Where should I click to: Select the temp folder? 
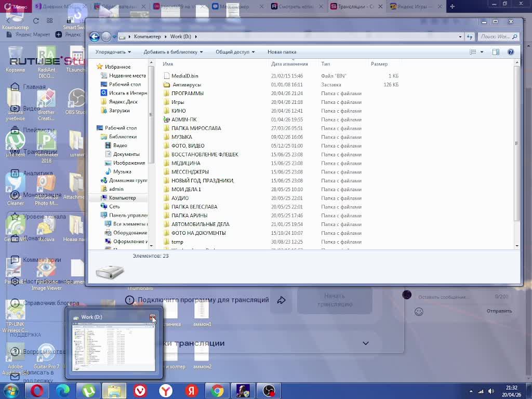[177, 242]
